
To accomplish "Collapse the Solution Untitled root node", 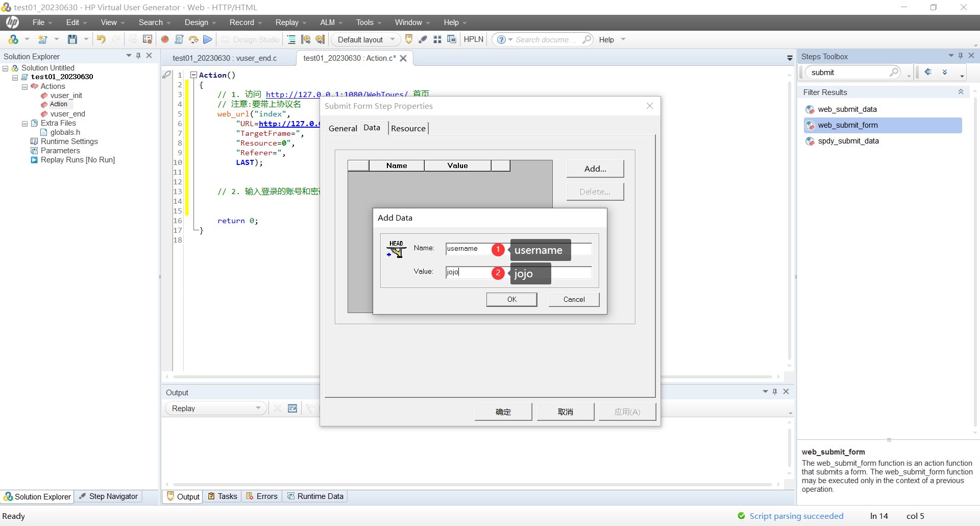I will [5, 68].
